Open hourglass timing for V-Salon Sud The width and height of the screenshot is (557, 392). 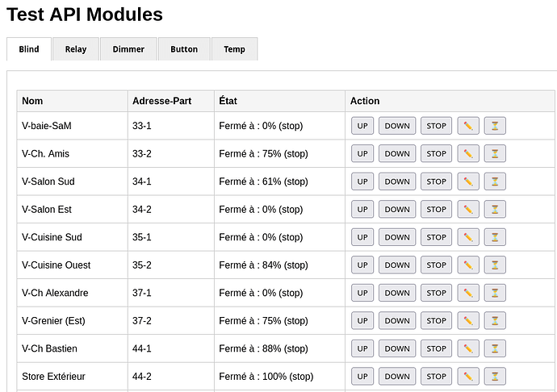click(495, 181)
